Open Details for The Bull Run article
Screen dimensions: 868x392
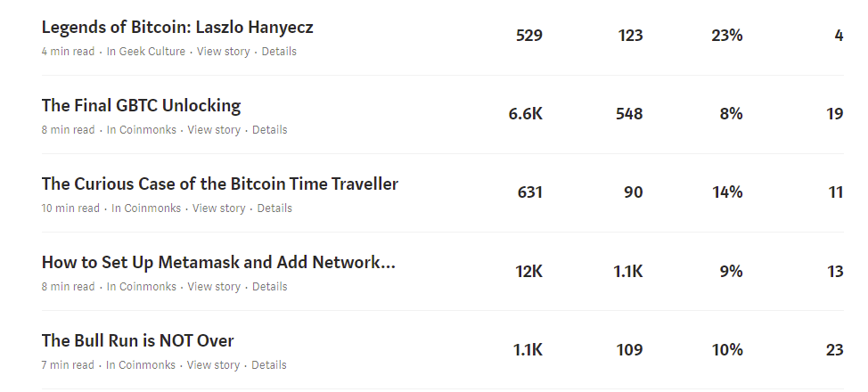coord(269,365)
